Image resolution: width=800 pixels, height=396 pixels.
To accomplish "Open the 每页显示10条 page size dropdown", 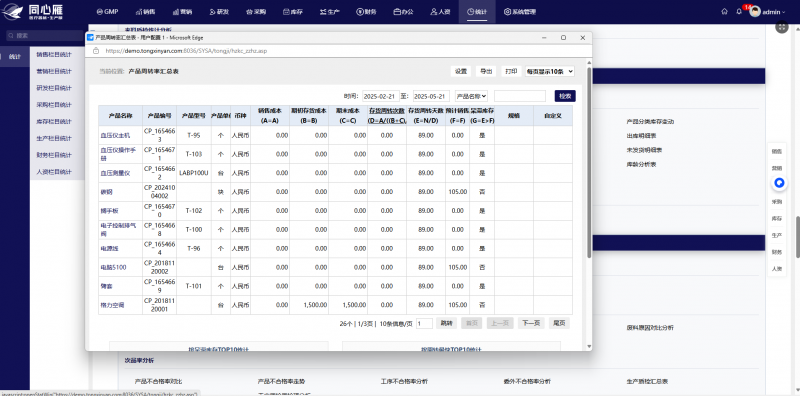I will point(549,71).
